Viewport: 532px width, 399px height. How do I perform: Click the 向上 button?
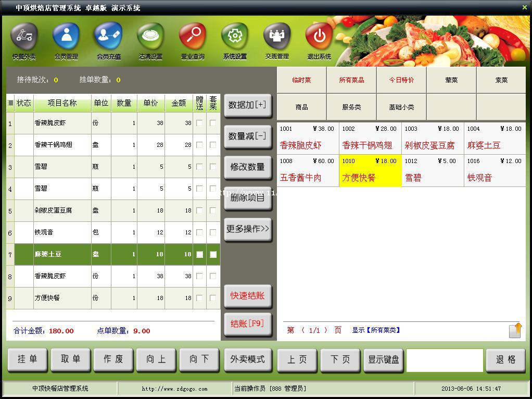pyautogui.click(x=156, y=359)
